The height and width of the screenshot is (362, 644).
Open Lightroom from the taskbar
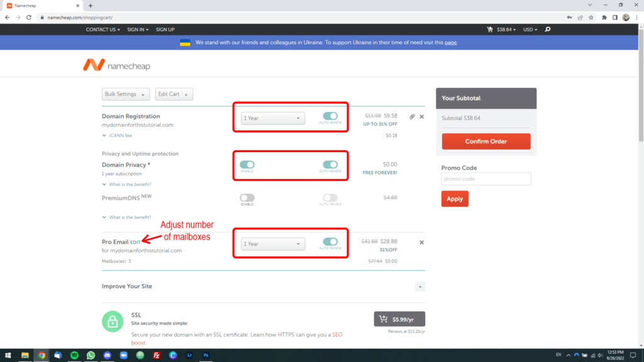tap(189, 355)
